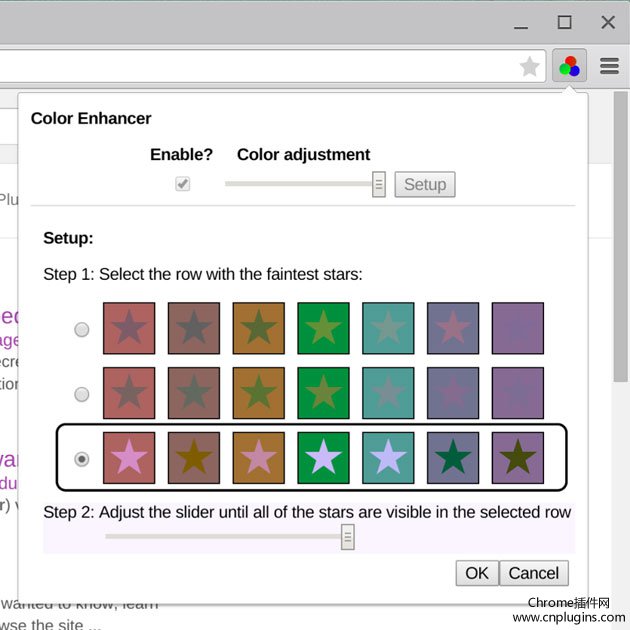630x630 pixels.
Task: Click second row teal swatch
Action: click(x=388, y=393)
